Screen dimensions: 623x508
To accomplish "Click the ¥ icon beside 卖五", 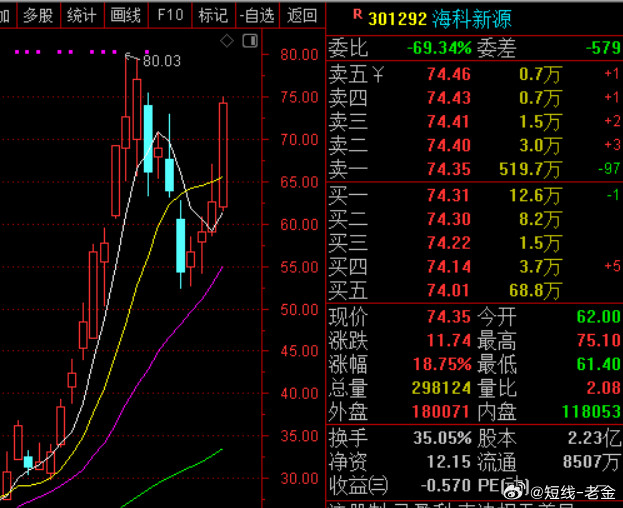I will (x=378, y=74).
